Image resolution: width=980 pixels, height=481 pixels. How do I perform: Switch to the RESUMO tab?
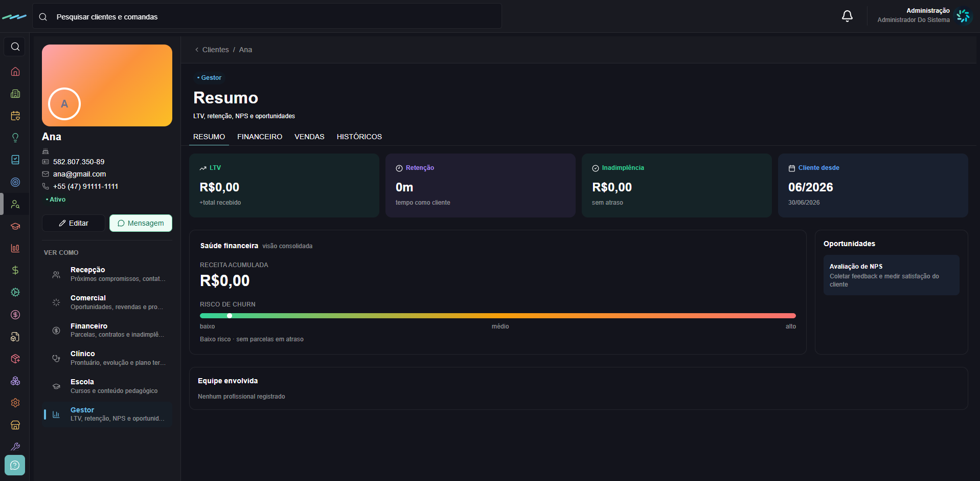pos(209,137)
